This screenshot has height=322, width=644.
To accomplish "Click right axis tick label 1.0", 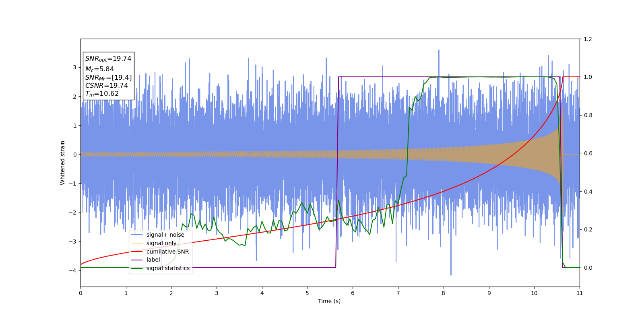I will click(588, 77).
